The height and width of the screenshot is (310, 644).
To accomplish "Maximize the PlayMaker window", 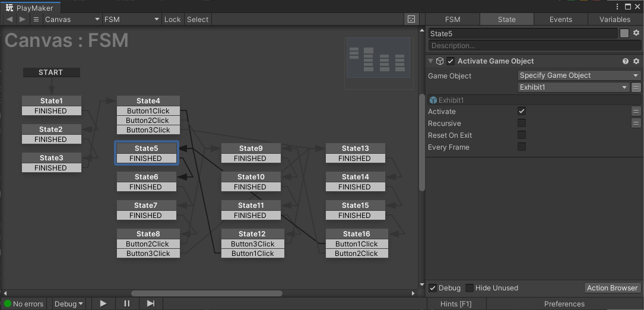I will (627, 7).
